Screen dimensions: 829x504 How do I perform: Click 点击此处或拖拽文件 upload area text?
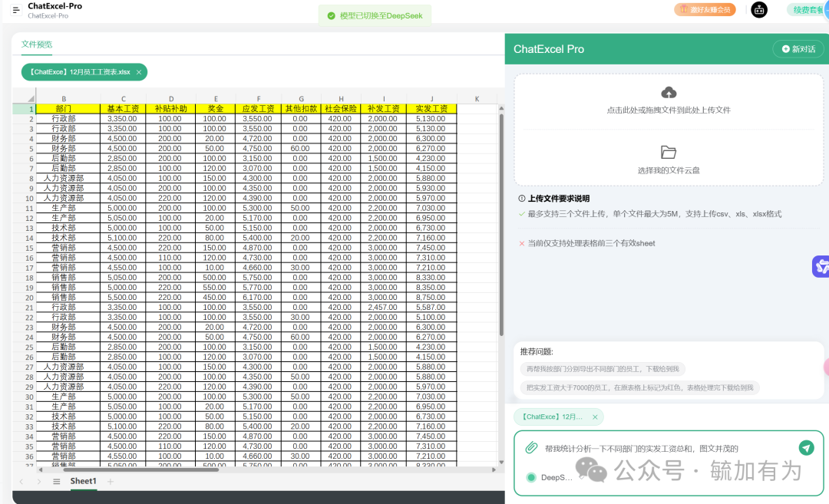point(669,110)
